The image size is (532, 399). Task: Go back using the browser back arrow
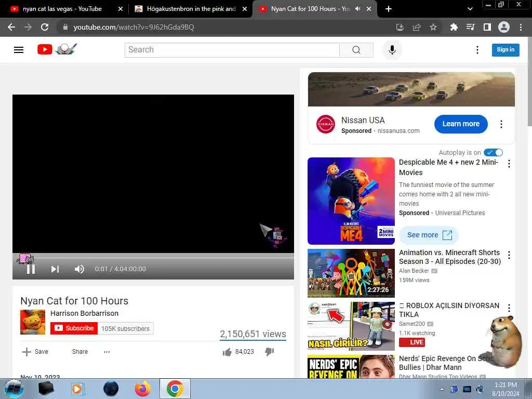point(11,27)
